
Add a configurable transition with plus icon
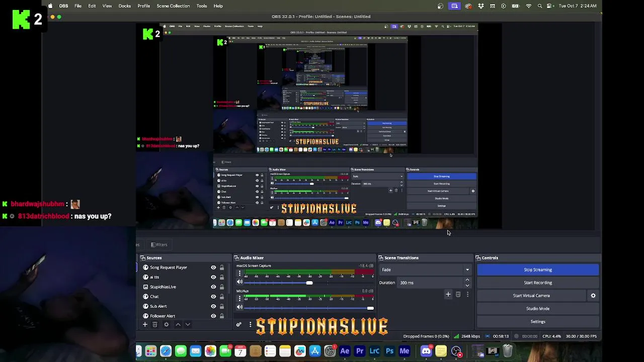(448, 295)
